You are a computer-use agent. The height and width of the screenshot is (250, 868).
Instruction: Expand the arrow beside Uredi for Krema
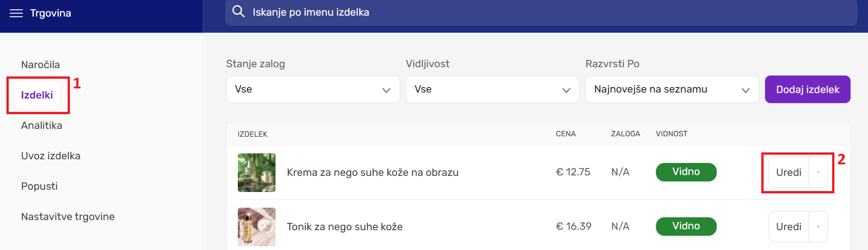(818, 172)
